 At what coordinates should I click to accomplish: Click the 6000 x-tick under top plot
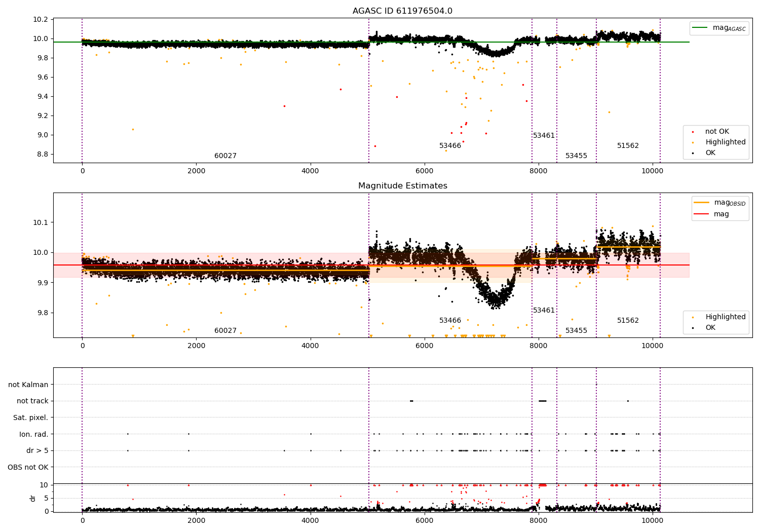click(x=425, y=171)
